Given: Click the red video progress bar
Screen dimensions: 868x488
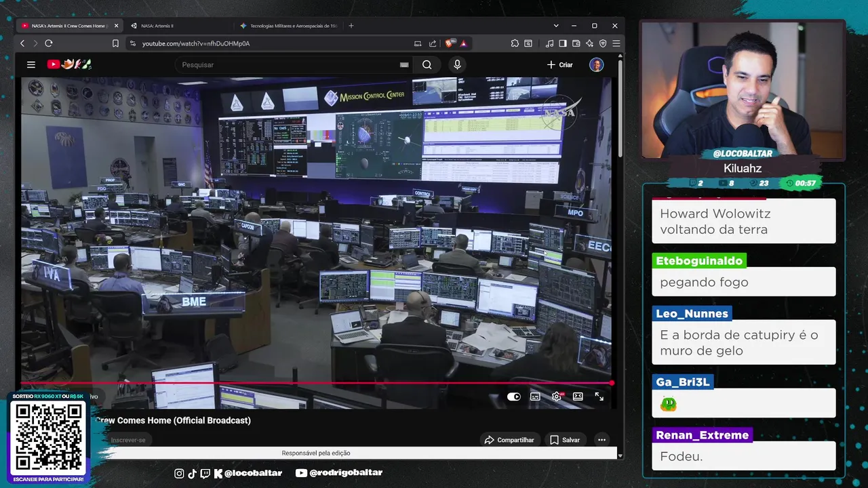Looking at the screenshot, I should pos(316,383).
